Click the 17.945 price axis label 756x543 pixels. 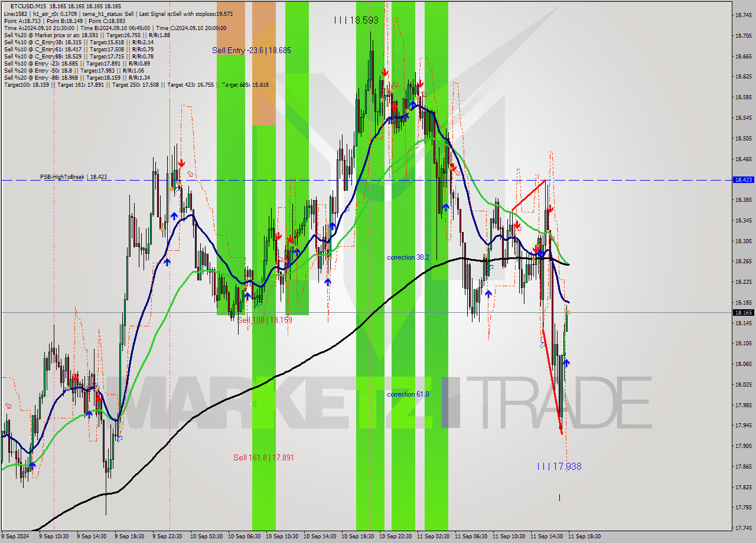click(743, 425)
